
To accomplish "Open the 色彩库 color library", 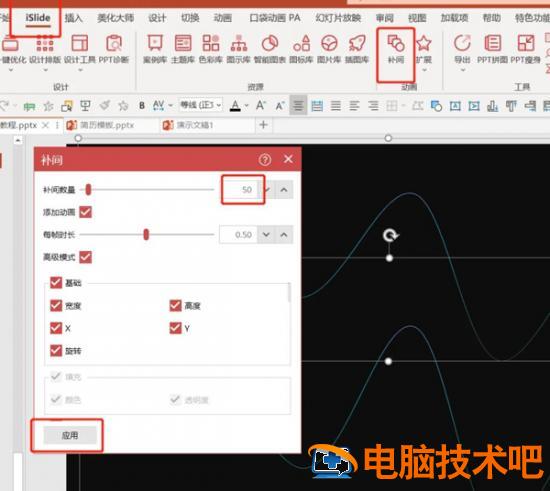I will 211,49.
